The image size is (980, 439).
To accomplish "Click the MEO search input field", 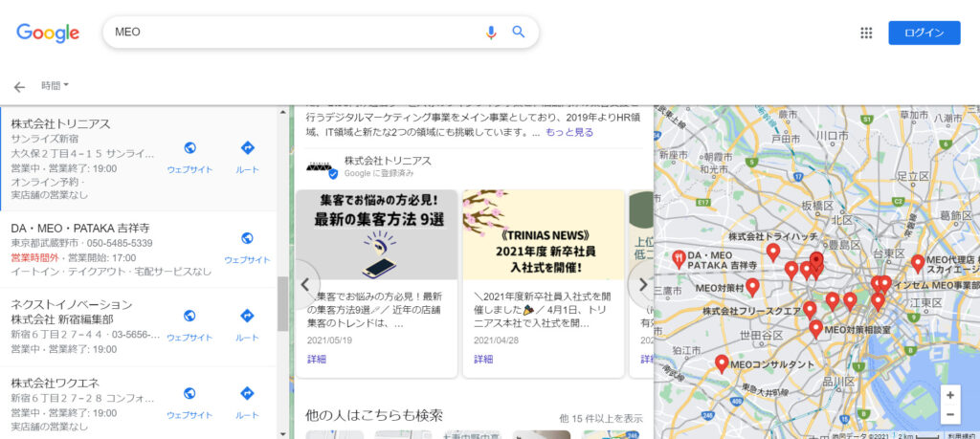I will pos(294,33).
